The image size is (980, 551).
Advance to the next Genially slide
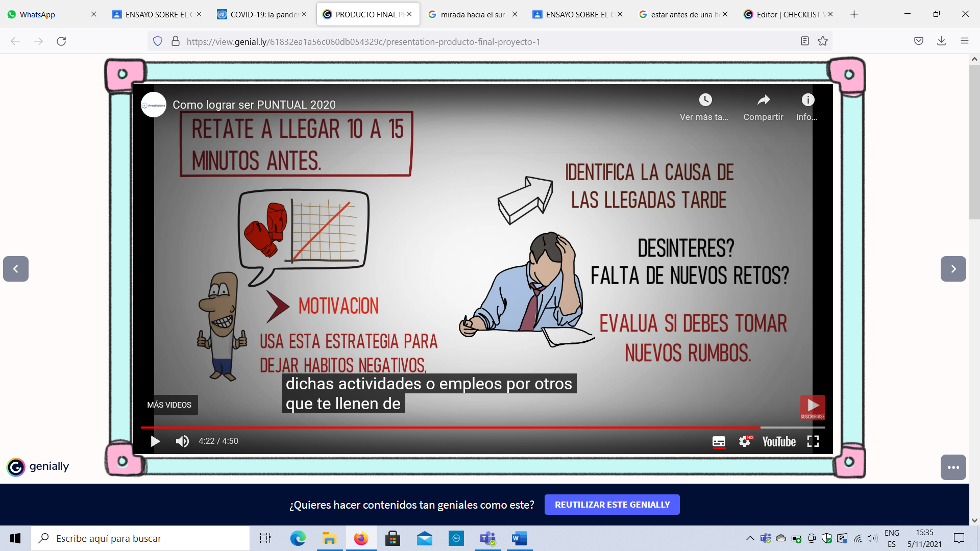[x=954, y=269]
